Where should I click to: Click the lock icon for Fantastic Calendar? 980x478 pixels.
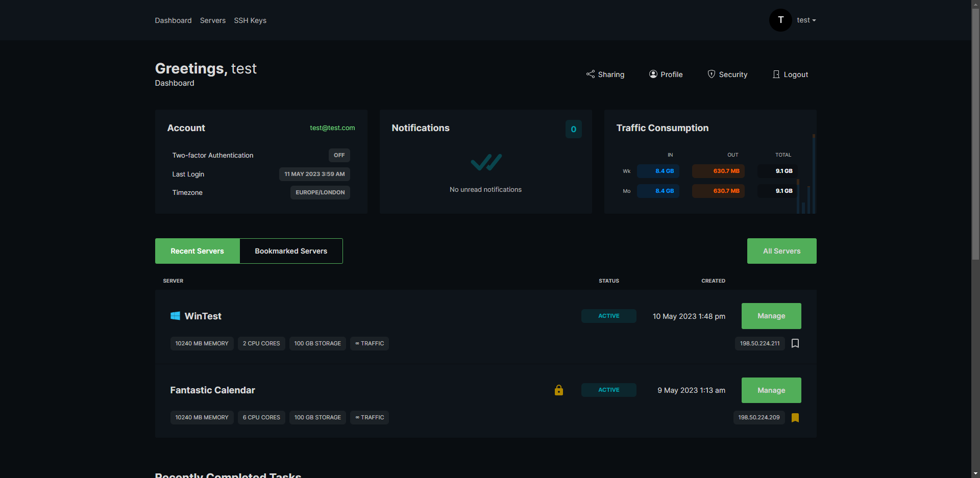pos(558,390)
